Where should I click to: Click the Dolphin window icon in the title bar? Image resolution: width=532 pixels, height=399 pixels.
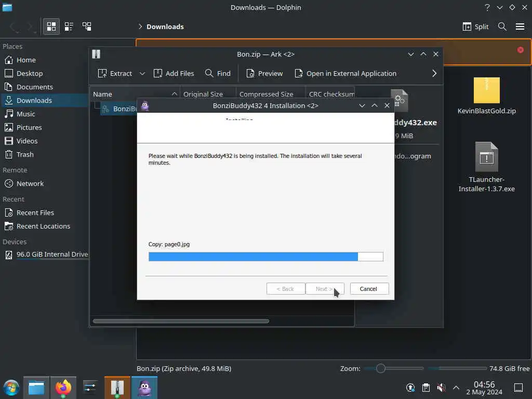pyautogui.click(x=7, y=7)
